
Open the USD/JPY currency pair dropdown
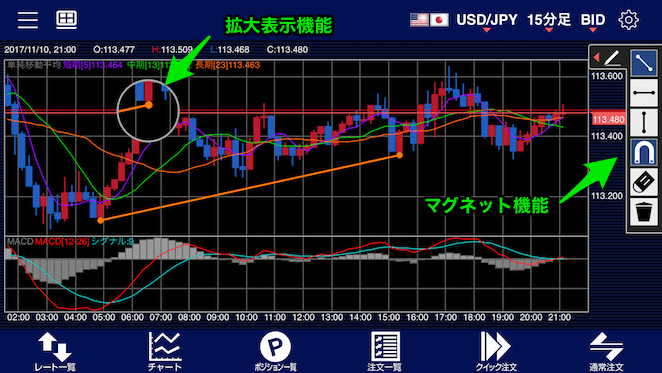486,20
